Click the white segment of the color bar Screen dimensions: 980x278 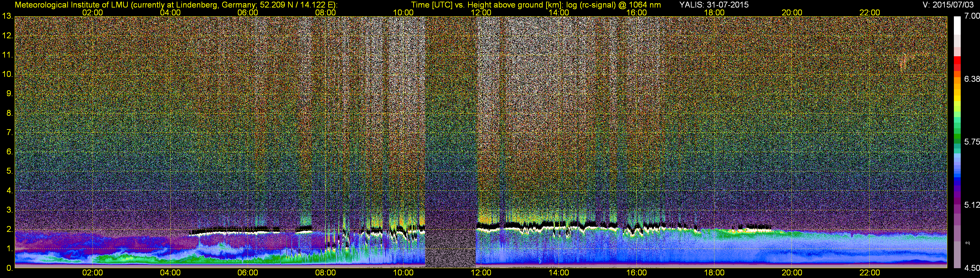coord(957,26)
